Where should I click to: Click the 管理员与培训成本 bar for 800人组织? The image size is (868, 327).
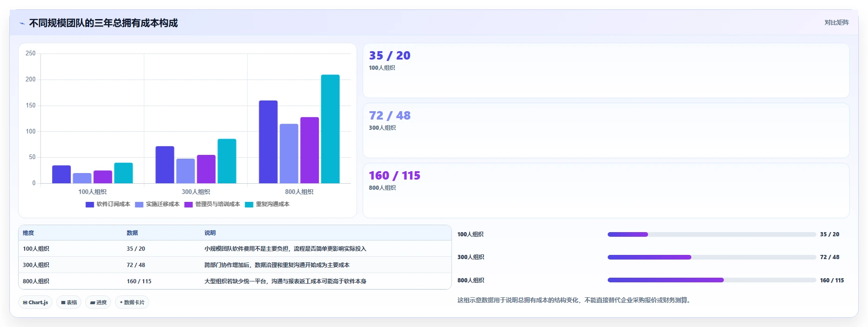pyautogui.click(x=310, y=150)
